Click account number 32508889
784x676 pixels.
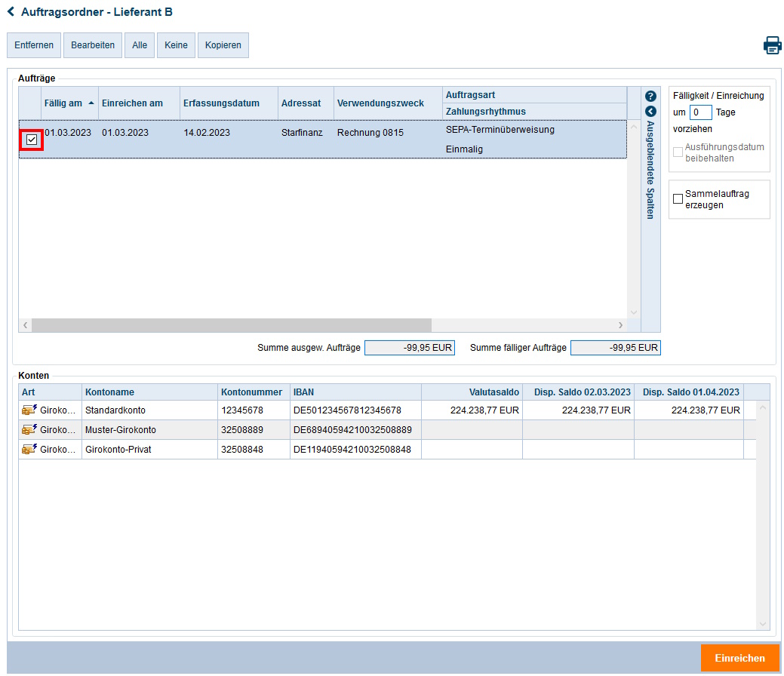[x=242, y=429]
